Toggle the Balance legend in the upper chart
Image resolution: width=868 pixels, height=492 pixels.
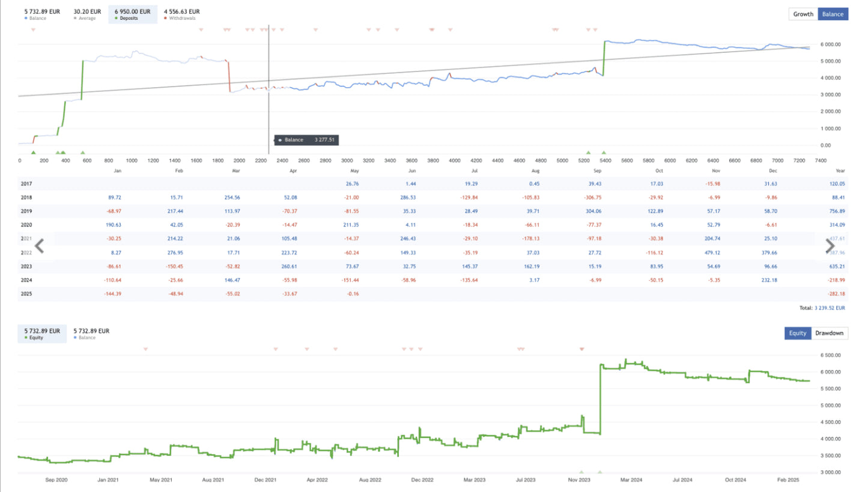pyautogui.click(x=42, y=14)
